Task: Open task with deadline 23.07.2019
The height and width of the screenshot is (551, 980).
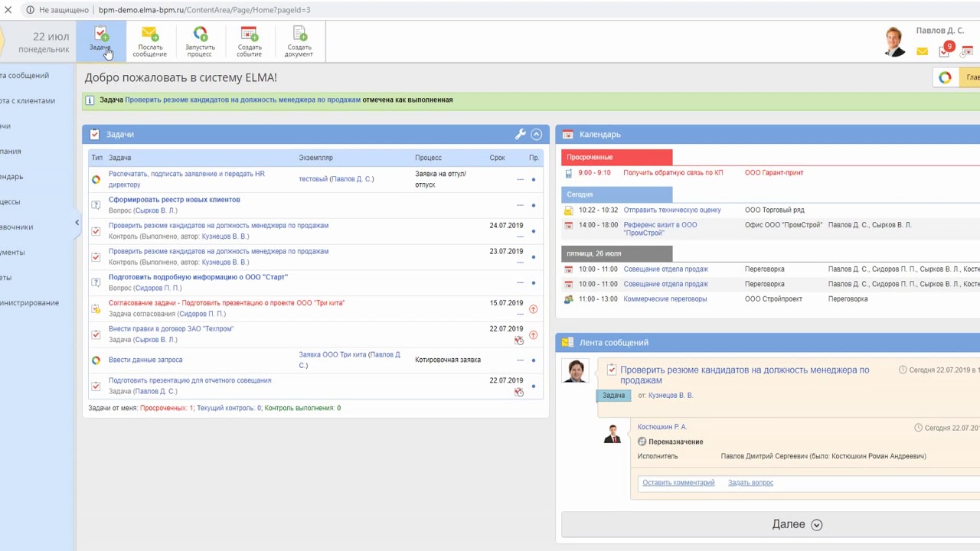Action: tap(218, 251)
